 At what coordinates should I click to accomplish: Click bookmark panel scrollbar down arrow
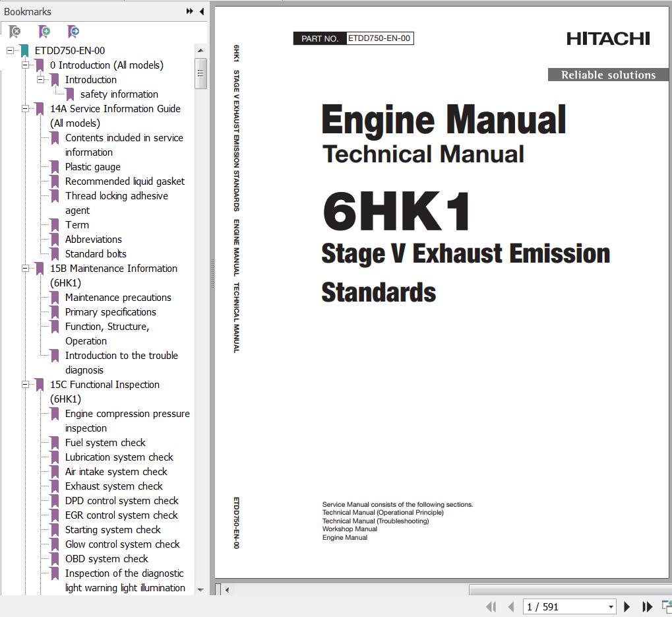200,589
